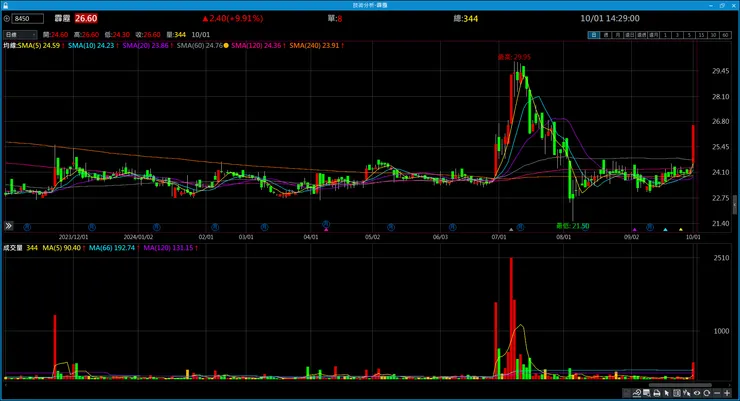Click the SMA(20) 23.86 indicator label
740x401 pixels.
145,45
